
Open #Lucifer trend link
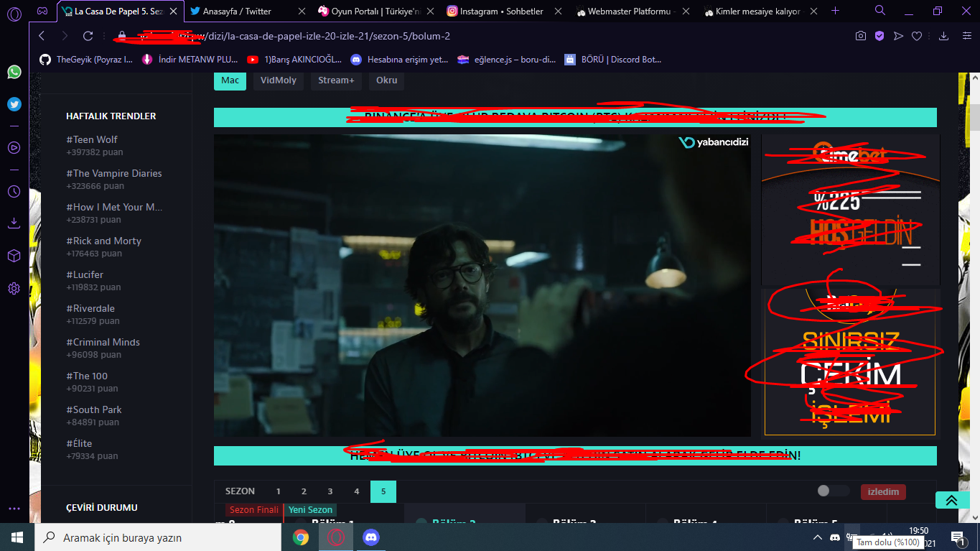pyautogui.click(x=85, y=274)
